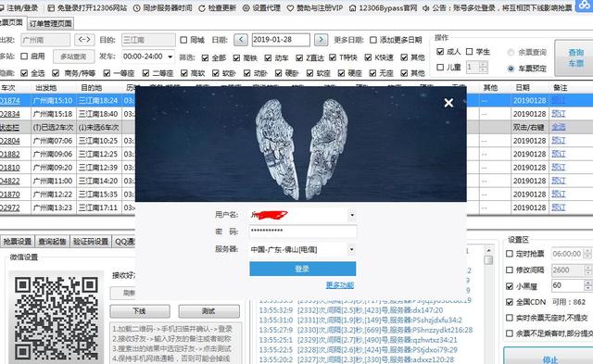
Task: Open proxy settings 设置代理
Action: click(261, 7)
